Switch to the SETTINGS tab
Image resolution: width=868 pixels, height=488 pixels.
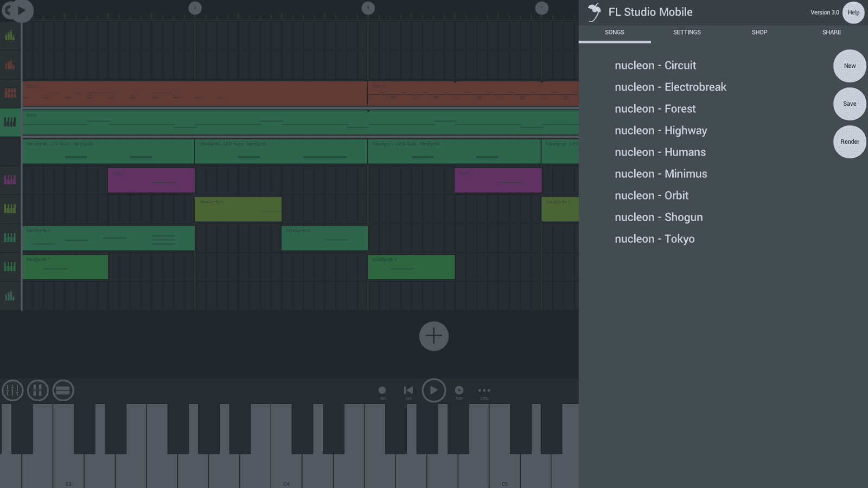coord(687,33)
